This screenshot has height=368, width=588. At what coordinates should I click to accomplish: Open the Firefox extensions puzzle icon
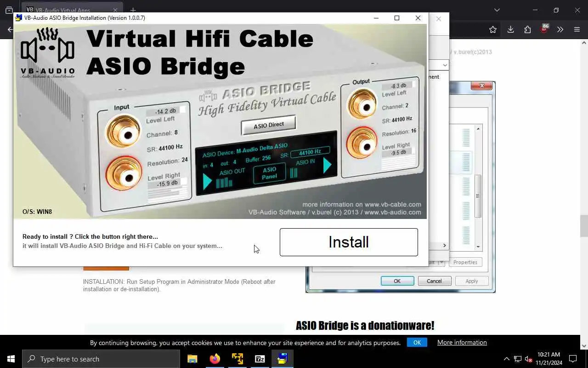pos(527,29)
